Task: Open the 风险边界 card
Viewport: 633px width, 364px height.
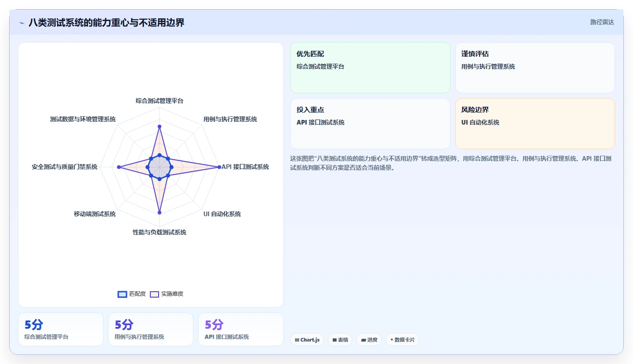Action: (535, 124)
